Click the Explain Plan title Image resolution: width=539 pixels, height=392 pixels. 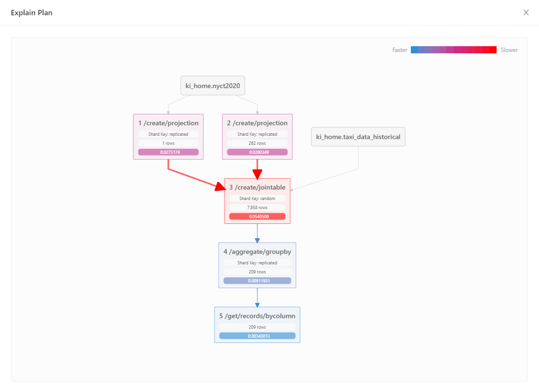point(31,13)
